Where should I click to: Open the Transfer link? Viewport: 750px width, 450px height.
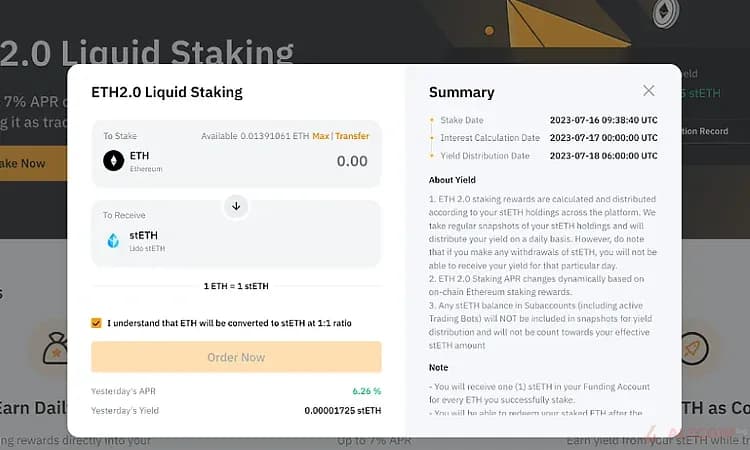[352, 136]
